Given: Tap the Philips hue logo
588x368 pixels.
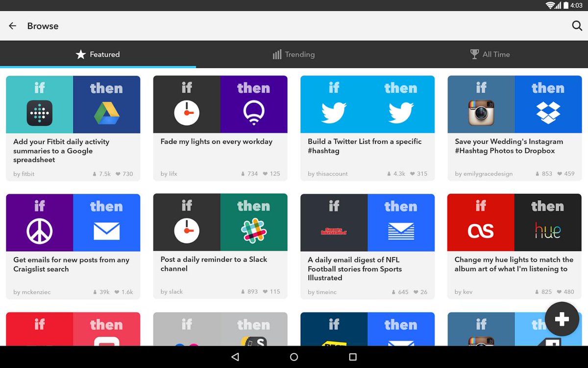Looking at the screenshot, I should [548, 231].
